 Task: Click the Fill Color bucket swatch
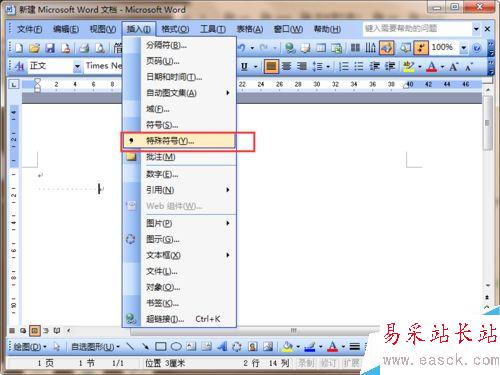tap(287, 347)
